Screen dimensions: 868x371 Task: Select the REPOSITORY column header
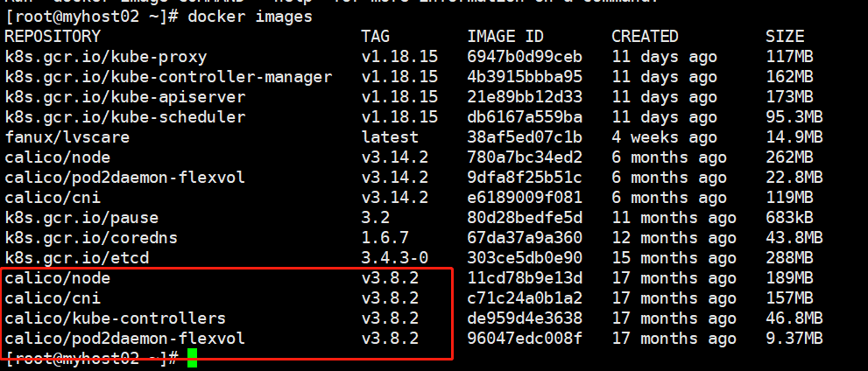pos(53,37)
